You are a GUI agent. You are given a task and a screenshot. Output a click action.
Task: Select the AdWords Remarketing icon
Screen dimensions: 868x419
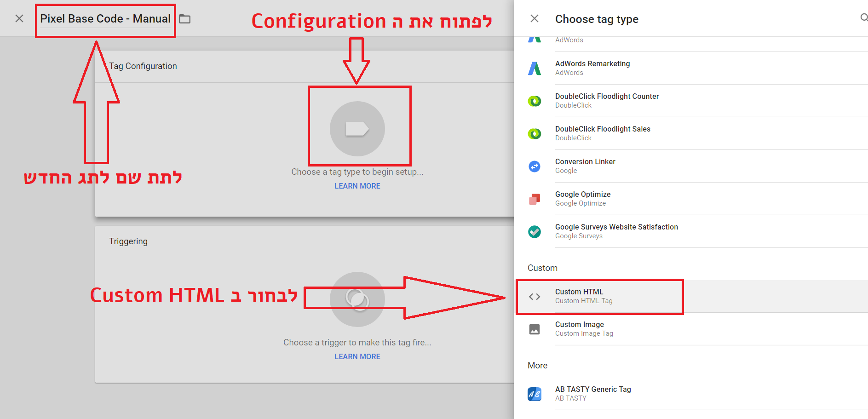535,68
